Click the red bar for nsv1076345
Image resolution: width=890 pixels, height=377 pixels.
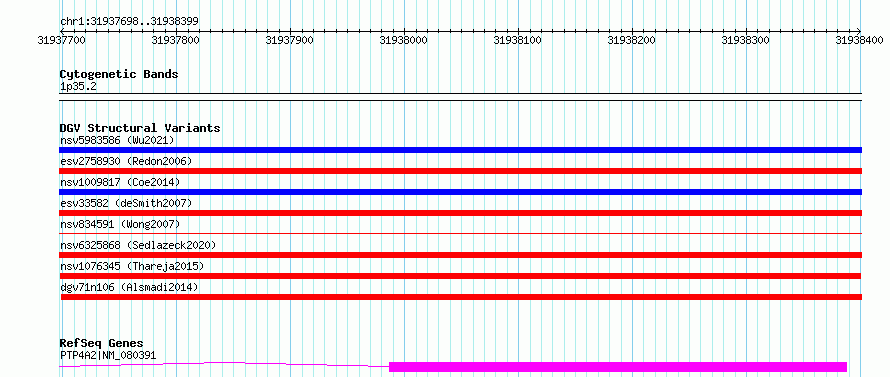pyautogui.click(x=460, y=276)
